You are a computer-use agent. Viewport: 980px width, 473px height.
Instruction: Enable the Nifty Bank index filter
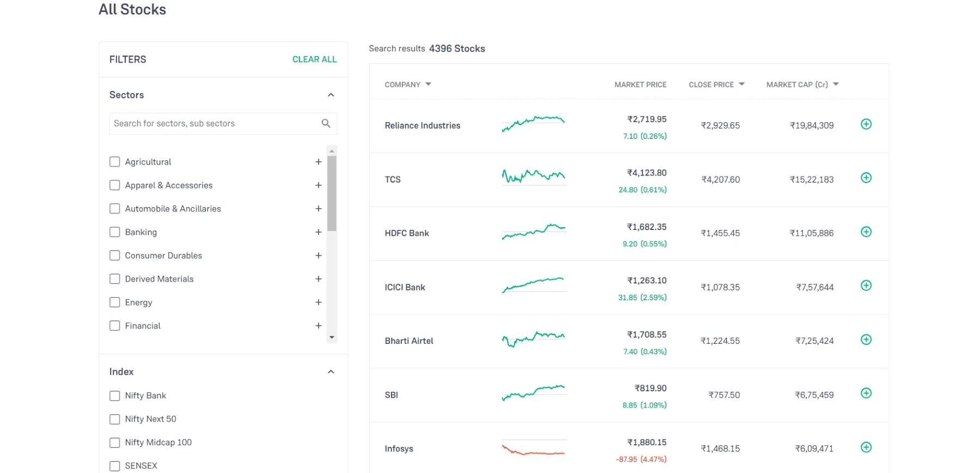(x=114, y=396)
